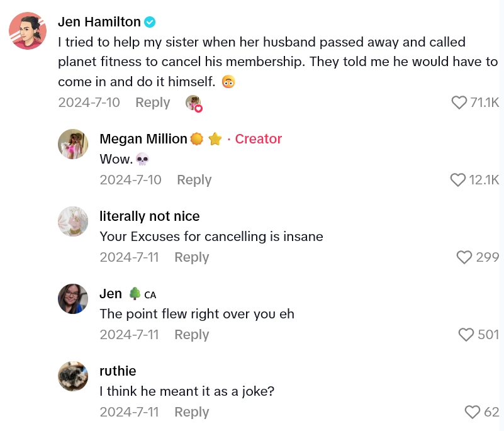Like the comment by Jen CA

(x=466, y=335)
